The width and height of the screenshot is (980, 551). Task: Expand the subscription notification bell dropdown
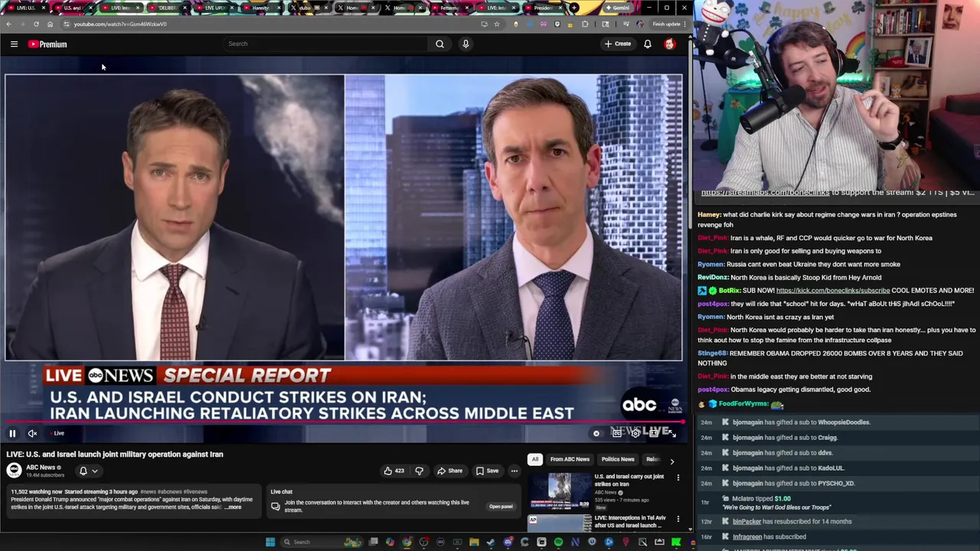[x=89, y=471]
